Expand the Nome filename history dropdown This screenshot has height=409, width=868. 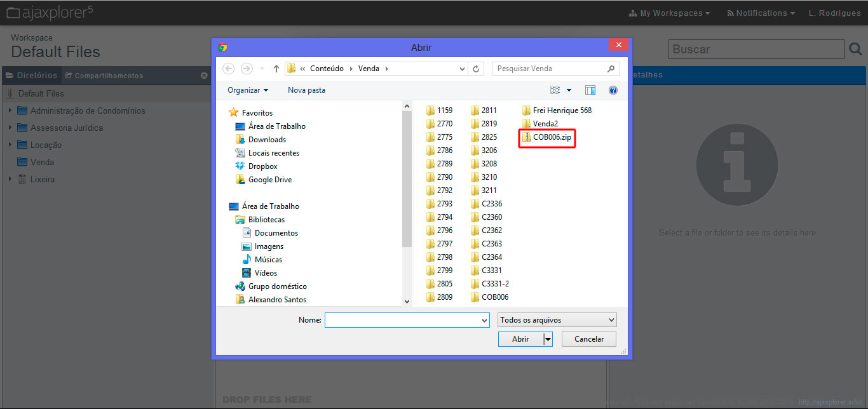(x=485, y=321)
